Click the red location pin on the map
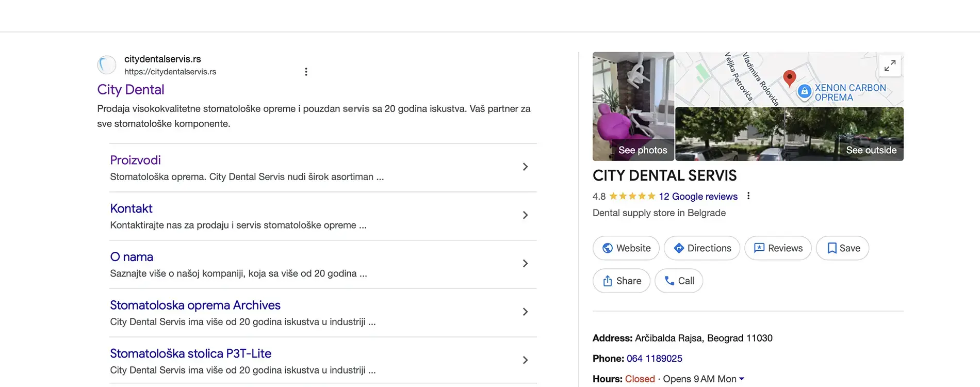The image size is (980, 387). [x=789, y=78]
